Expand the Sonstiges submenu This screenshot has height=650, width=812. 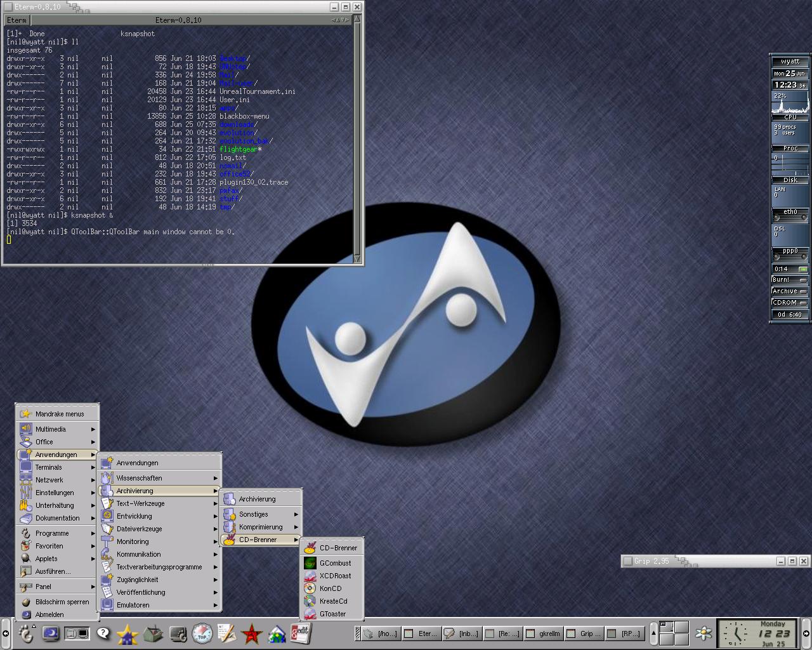[261, 514]
